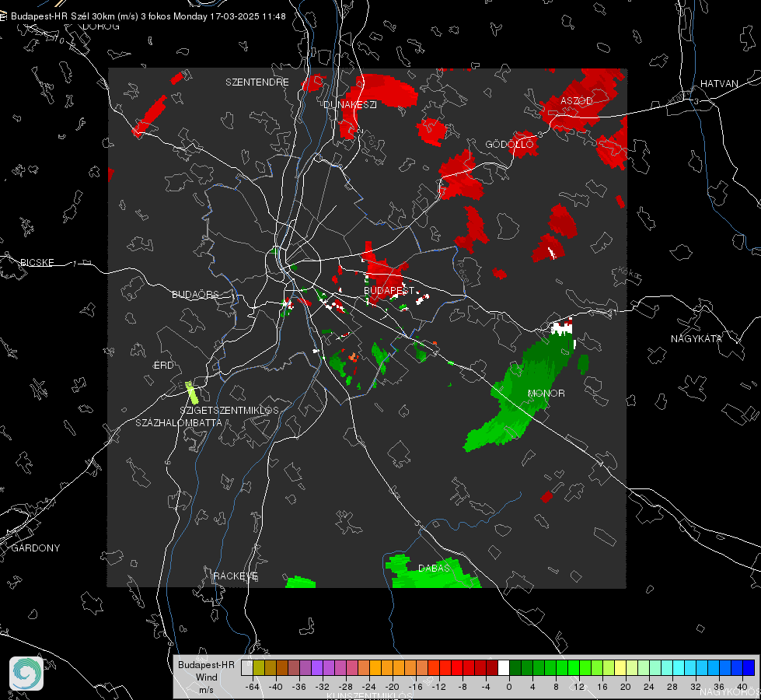The height and width of the screenshot is (700, 761).
Task: Click the -12 legend value label
Action: (438, 687)
